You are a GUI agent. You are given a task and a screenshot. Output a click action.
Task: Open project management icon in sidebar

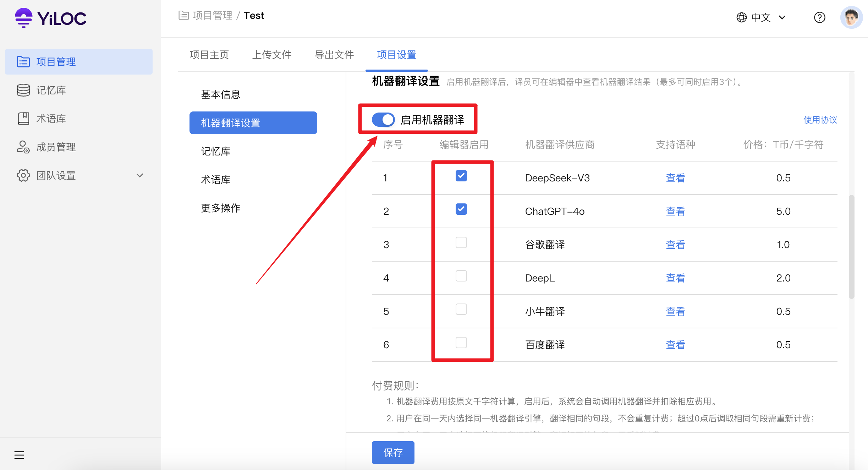click(23, 62)
